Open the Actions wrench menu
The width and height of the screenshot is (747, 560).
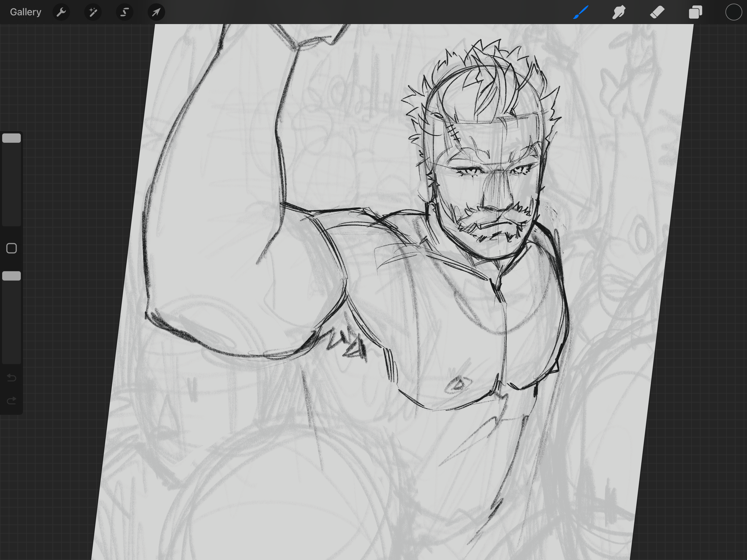pos(61,12)
